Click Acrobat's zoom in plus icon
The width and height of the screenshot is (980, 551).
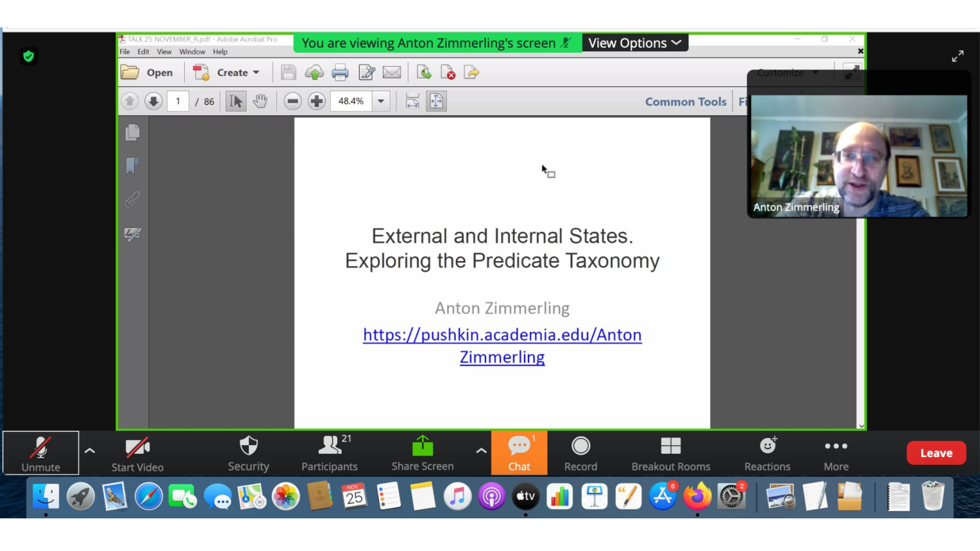(317, 101)
